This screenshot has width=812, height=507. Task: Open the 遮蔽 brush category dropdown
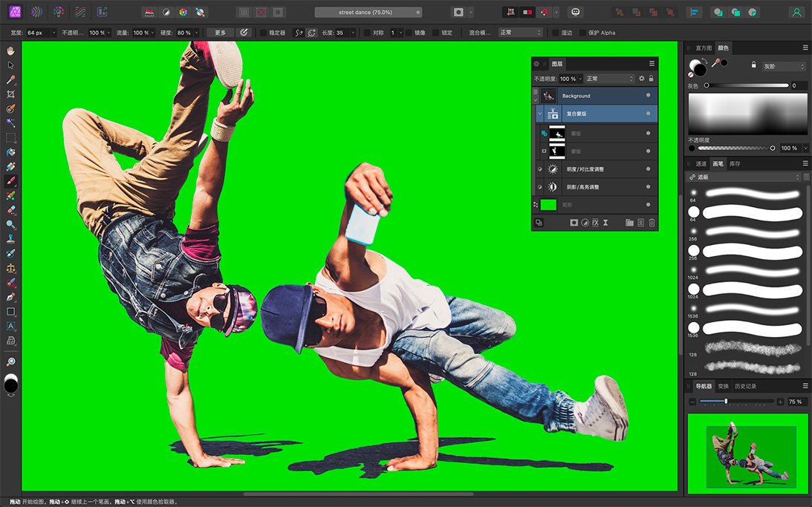click(x=744, y=177)
